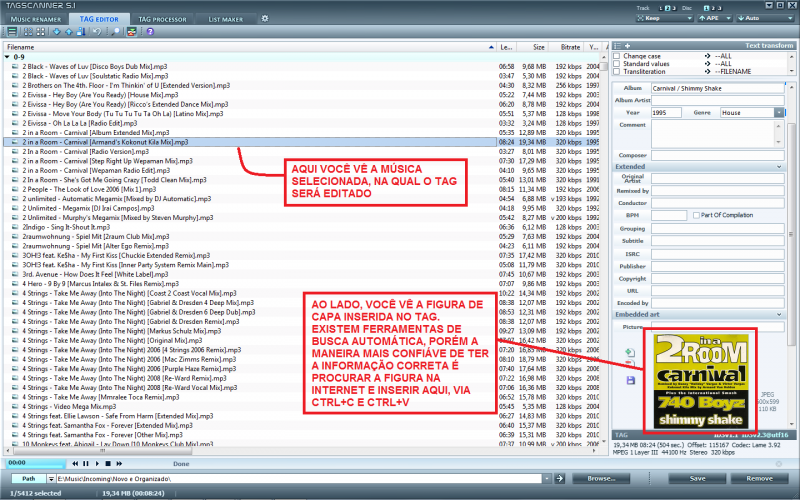Viewport: 800px width, 500px height.
Task: Open the search magnifier icon
Action: point(116,32)
